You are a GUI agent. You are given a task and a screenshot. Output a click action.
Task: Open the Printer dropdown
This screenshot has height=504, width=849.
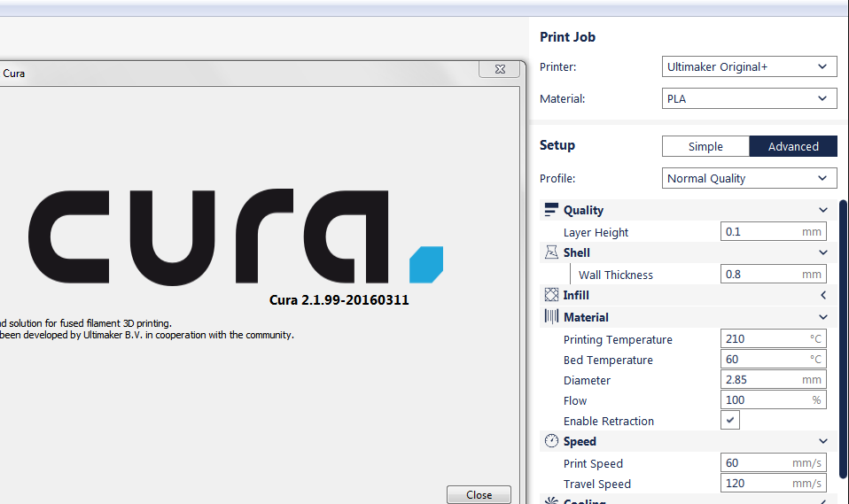[x=749, y=66]
